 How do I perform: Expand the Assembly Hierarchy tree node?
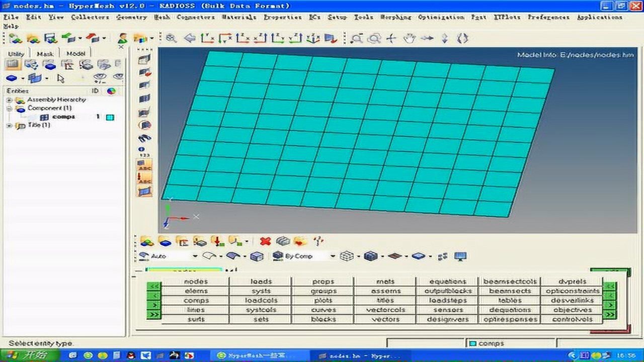9,100
